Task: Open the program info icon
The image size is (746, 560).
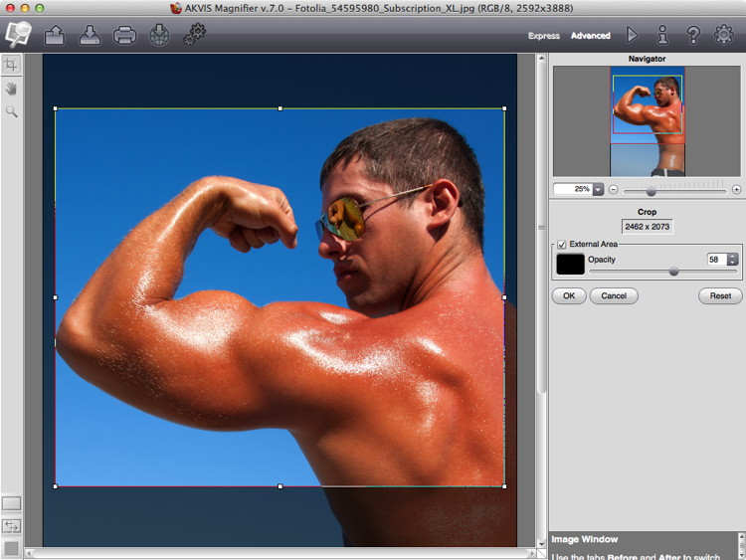Action: tap(662, 35)
